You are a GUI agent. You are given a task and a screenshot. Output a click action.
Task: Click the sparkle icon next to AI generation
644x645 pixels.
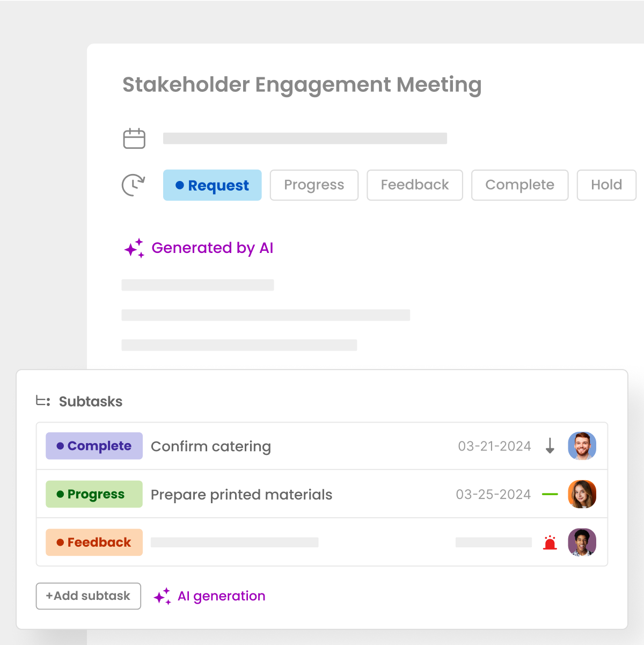(x=163, y=596)
